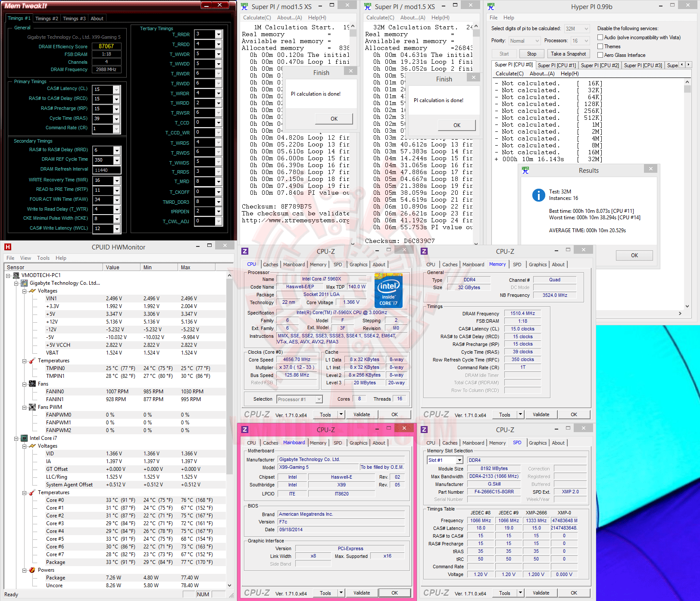The image size is (700, 601).
Task: Click the Stop button in Hyper PI
Action: point(531,54)
